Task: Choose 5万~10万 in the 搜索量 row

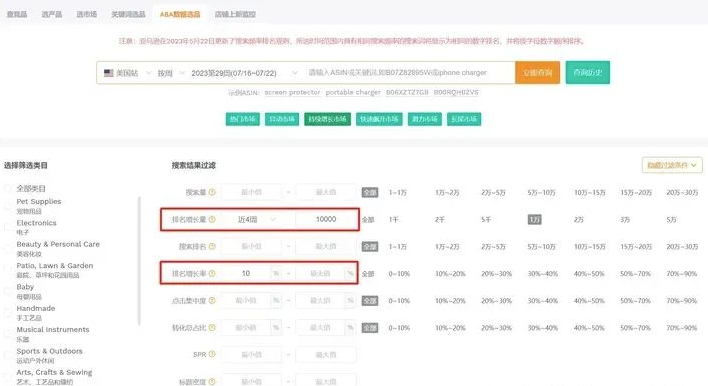Action: point(541,192)
